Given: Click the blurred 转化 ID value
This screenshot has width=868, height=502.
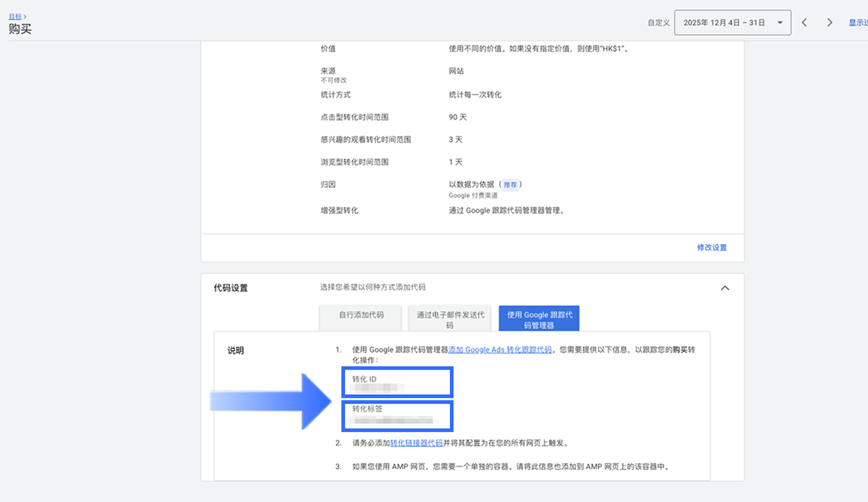Looking at the screenshot, I should [376, 388].
